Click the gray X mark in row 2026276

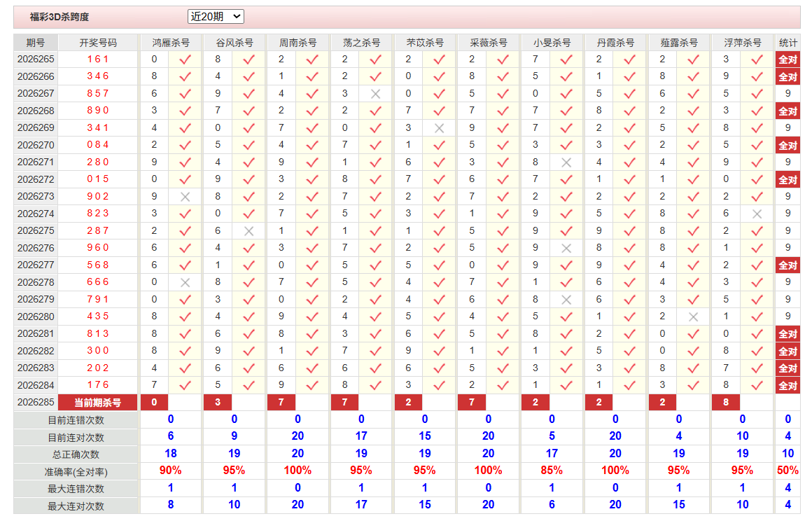coord(566,248)
